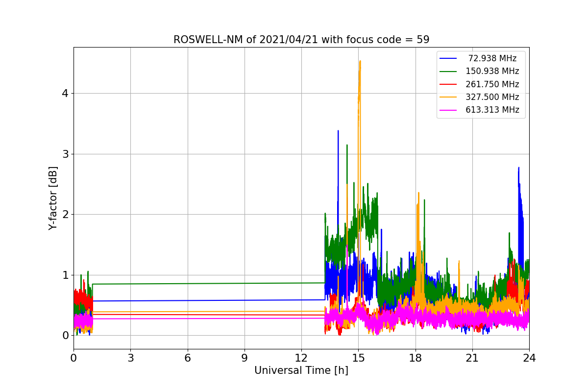Viewport: 588px width, 392px height.
Task: Select the 150.938 MHz legend label
Action: [492, 71]
